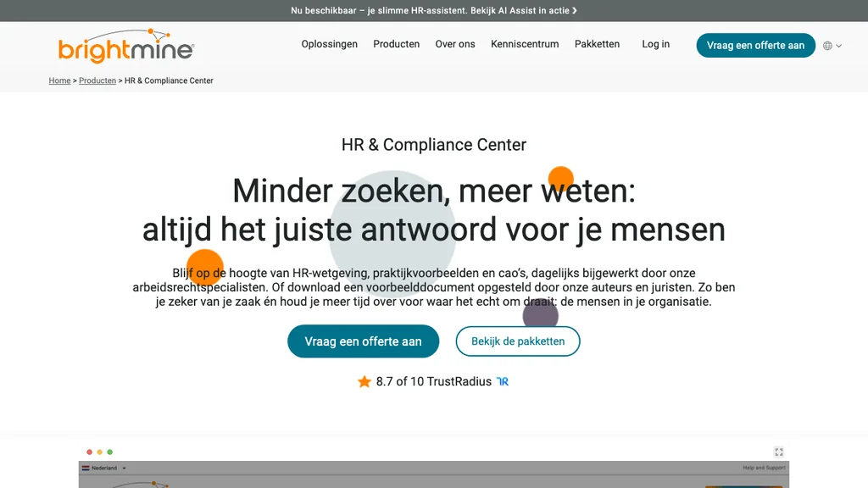
Task: Click the green dot in preview window
Action: 109,452
